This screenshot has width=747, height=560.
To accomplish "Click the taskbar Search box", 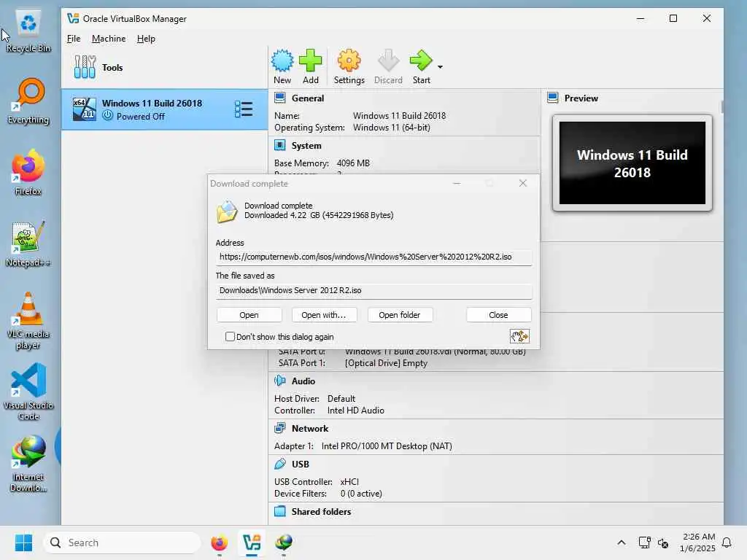I will 122,542.
